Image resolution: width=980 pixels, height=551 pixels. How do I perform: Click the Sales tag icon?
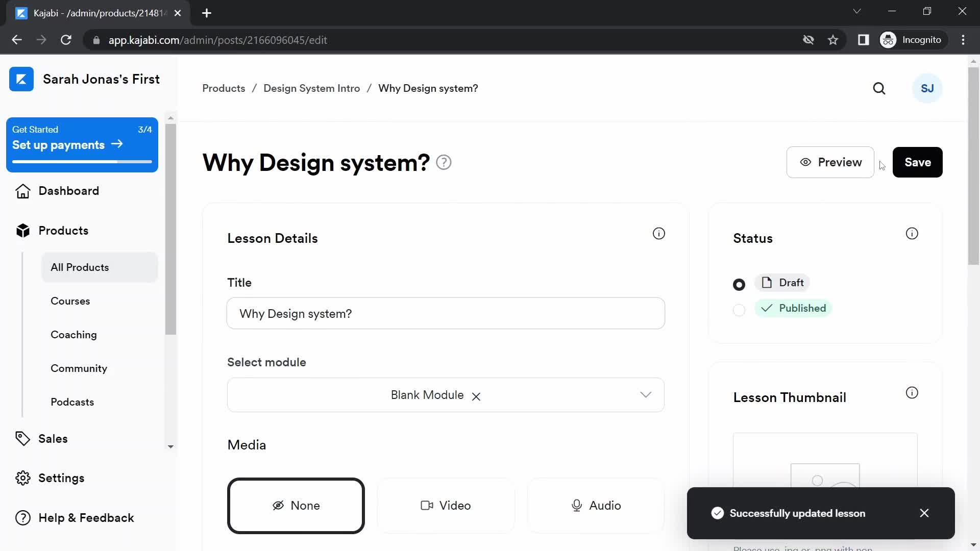click(x=23, y=439)
